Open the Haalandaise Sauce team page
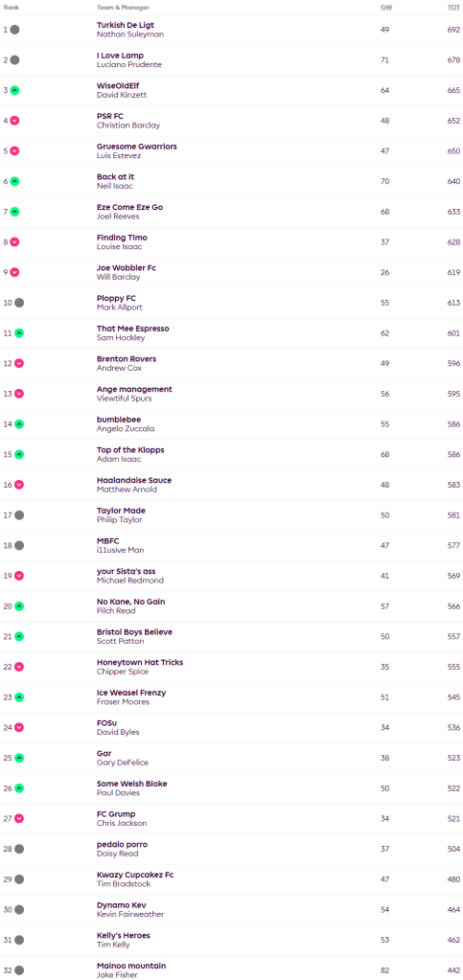Image resolution: width=463 pixels, height=980 pixels. (134, 480)
